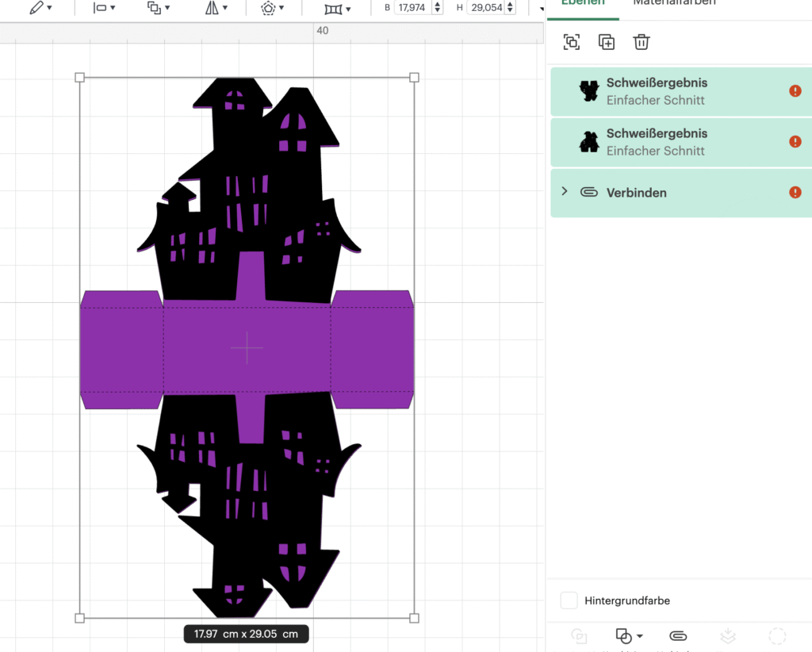
Task: Click the Attach paperclip button at bottom
Action: (678, 636)
